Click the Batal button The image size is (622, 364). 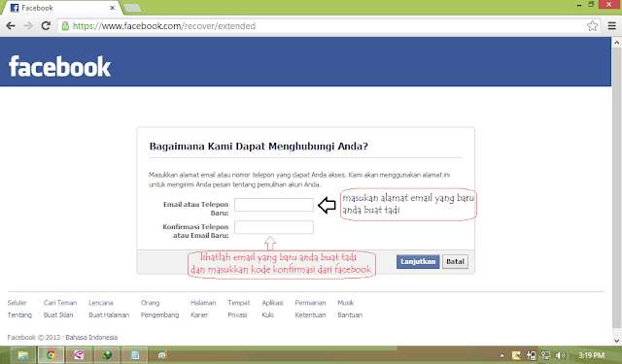click(x=455, y=261)
